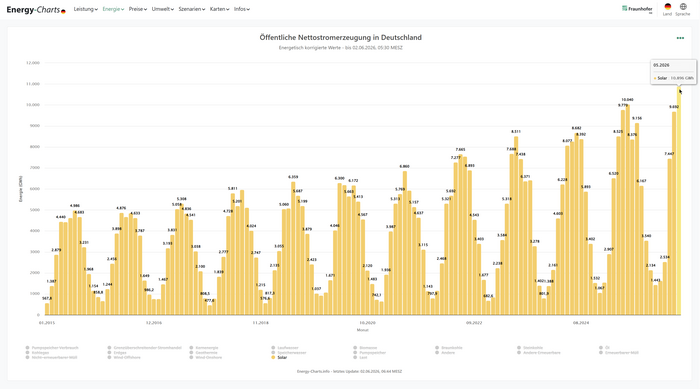Screen dimensions: 700x389
Task: Enable Kernenergie legend entry
Action: [204, 347]
